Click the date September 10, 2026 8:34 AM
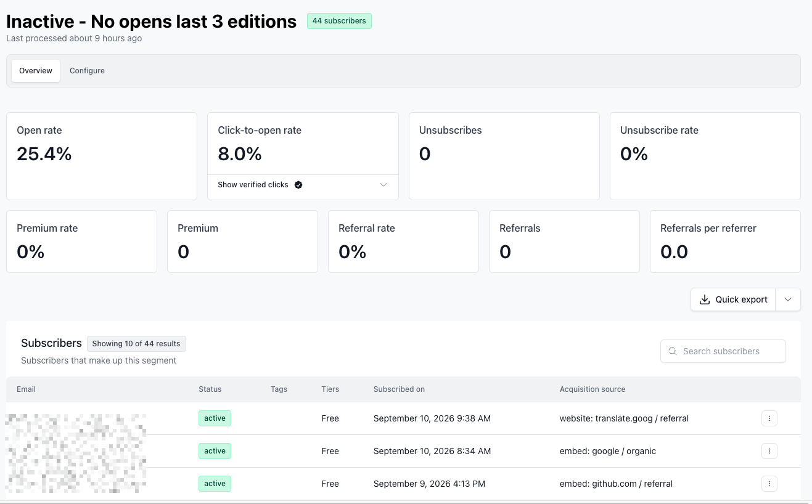The image size is (812, 504). [x=432, y=451]
